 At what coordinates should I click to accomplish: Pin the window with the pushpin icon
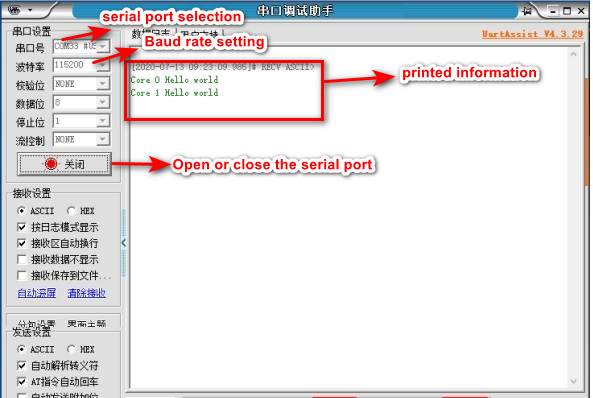[526, 11]
